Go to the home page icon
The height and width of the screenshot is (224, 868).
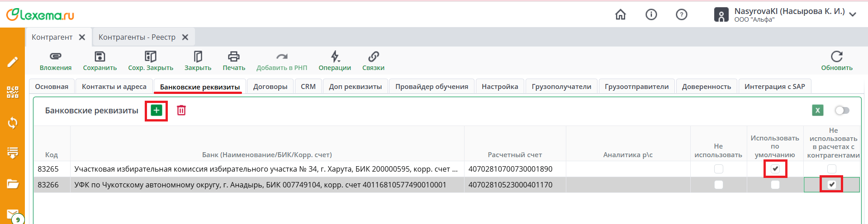click(x=621, y=15)
